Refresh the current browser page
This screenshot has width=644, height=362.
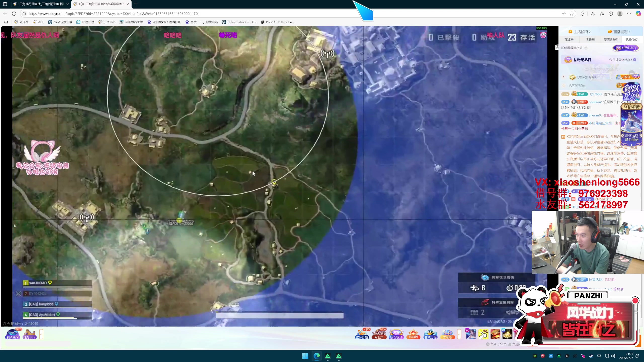pos(14,14)
